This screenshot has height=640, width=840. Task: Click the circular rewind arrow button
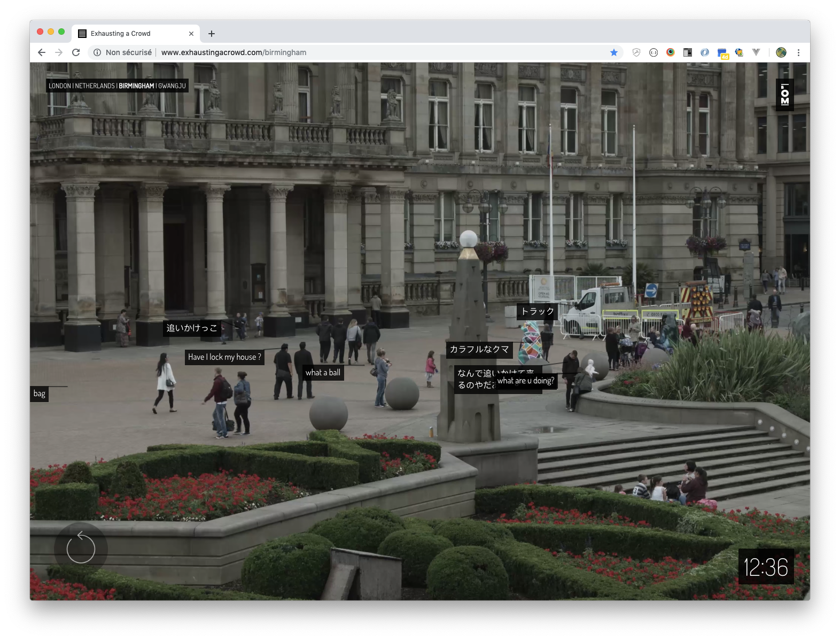[81, 549]
